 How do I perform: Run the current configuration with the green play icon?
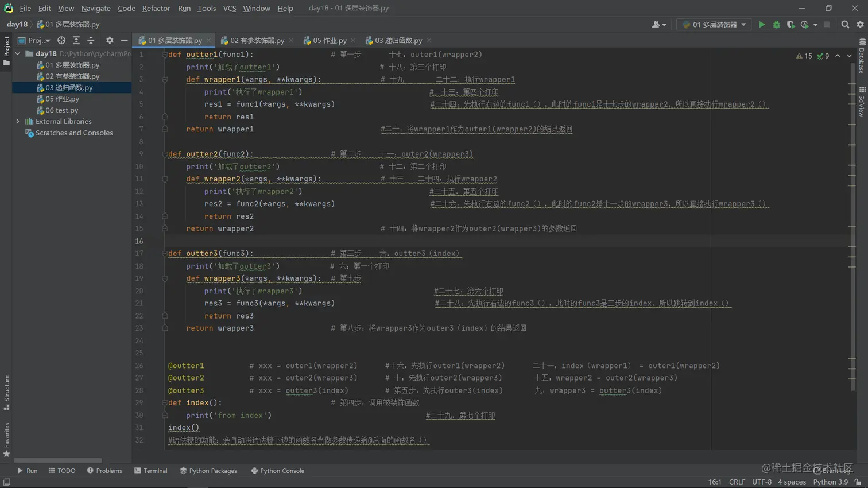tap(762, 25)
